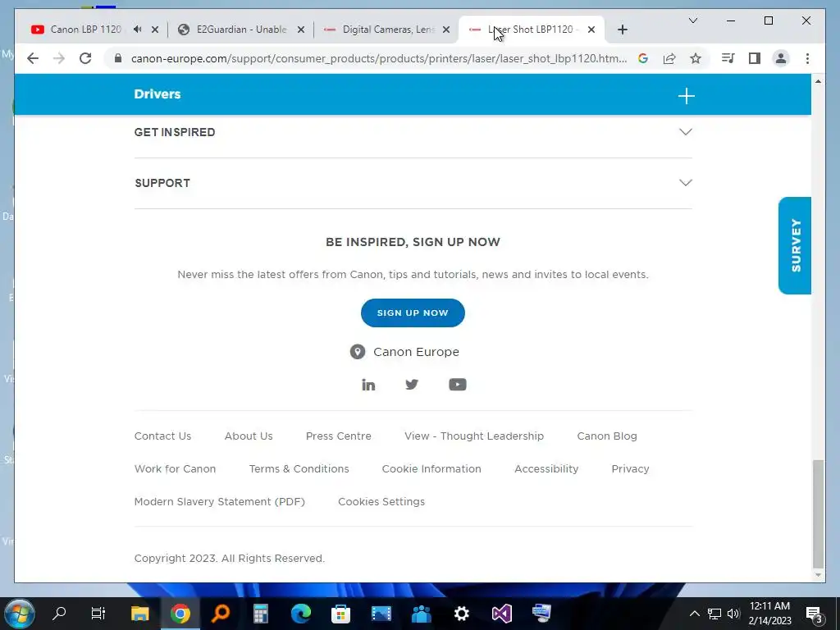Image resolution: width=840 pixels, height=630 pixels.
Task: Open the Privacy link
Action: (x=631, y=468)
